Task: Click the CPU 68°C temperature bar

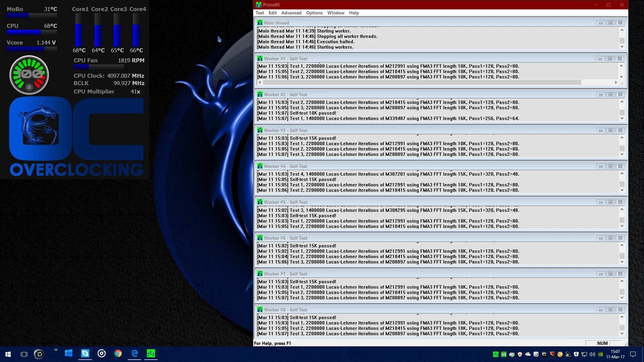Action: [x=32, y=32]
